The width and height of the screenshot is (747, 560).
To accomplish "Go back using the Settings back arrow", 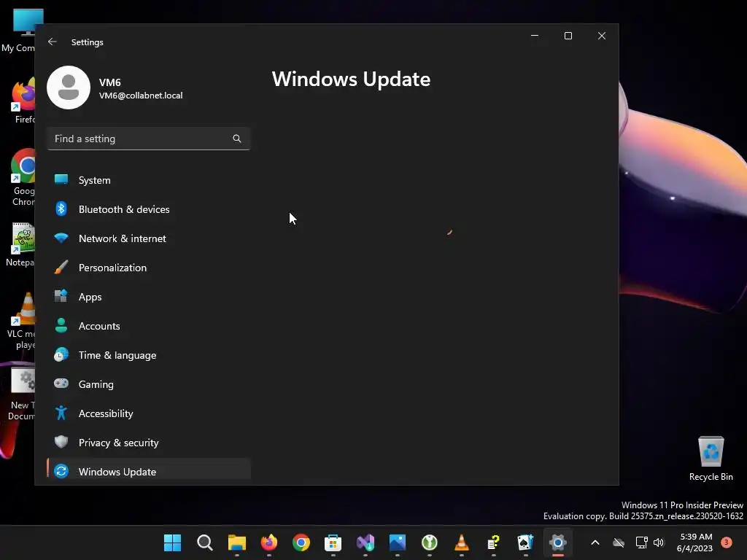I will tap(53, 42).
